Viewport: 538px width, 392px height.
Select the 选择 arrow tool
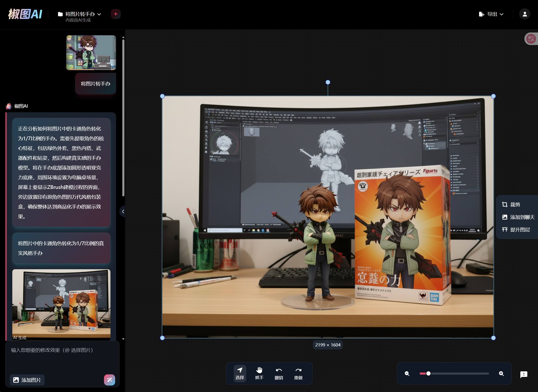click(240, 373)
